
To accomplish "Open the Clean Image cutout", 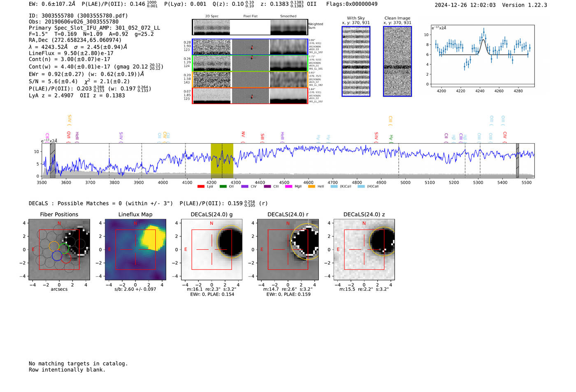I will pyautogui.click(x=397, y=61).
